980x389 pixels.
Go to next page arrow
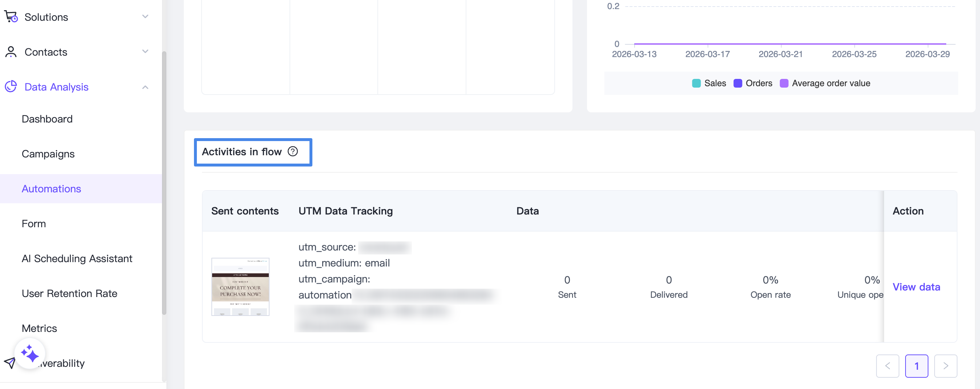click(945, 366)
